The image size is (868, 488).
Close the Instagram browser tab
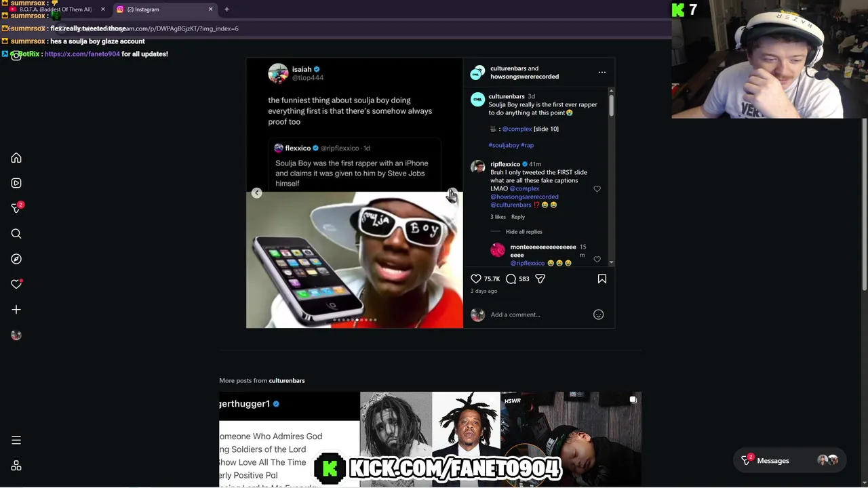click(210, 9)
